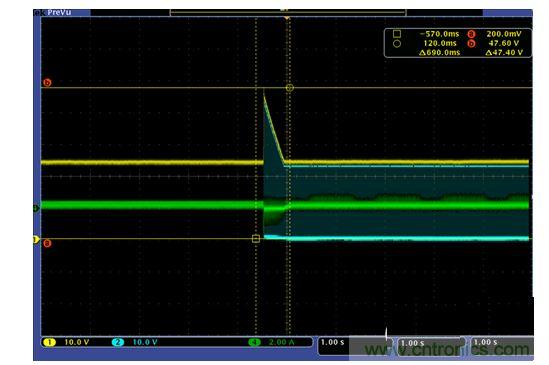Select the yellow channel 1 badge
Image resolution: width=549 pixels, height=365 pixels.
[49, 342]
